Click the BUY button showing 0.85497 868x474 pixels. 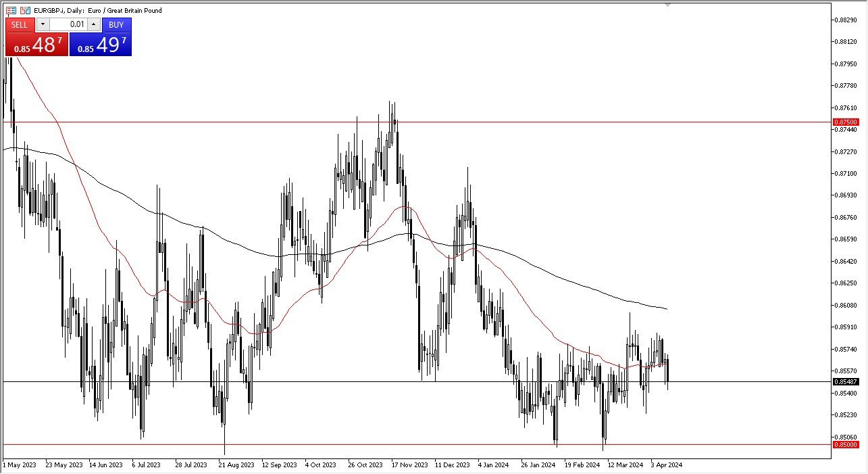tap(101, 41)
